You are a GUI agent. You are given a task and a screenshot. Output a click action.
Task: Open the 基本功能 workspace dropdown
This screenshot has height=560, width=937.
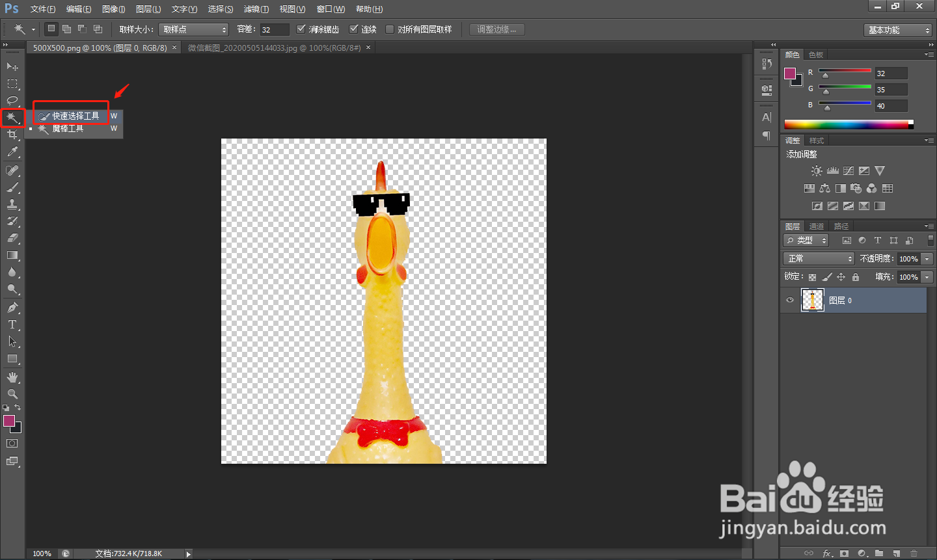click(x=898, y=30)
